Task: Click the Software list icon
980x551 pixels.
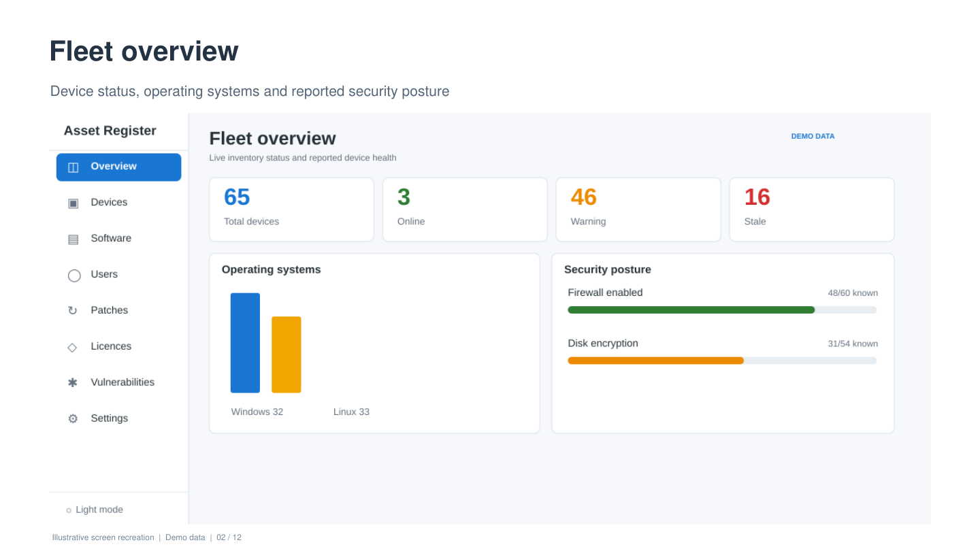Action: (x=73, y=239)
